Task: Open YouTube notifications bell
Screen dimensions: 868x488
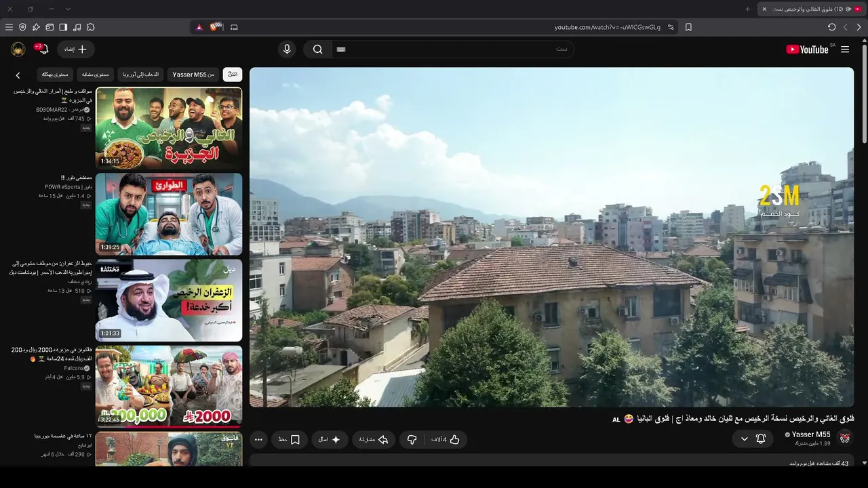Action: [x=43, y=49]
